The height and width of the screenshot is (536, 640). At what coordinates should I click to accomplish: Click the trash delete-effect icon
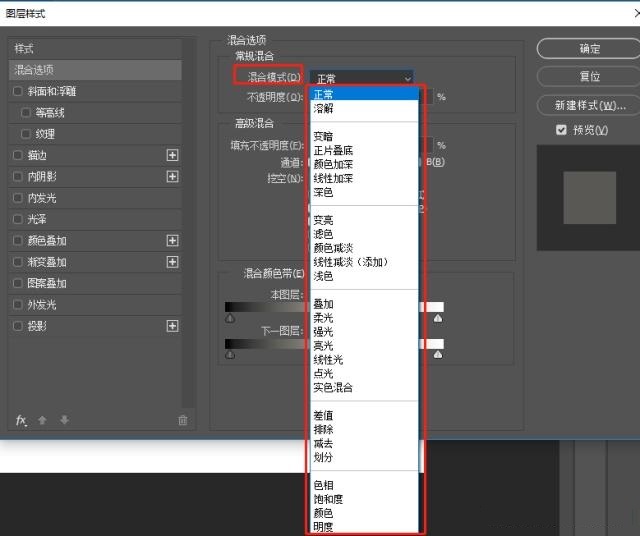point(183,420)
